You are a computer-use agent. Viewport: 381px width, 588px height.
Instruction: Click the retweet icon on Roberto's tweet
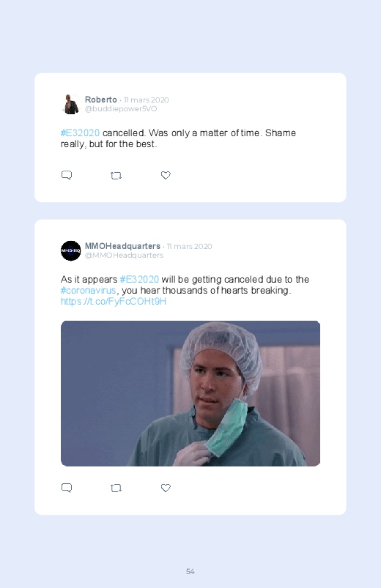(116, 176)
